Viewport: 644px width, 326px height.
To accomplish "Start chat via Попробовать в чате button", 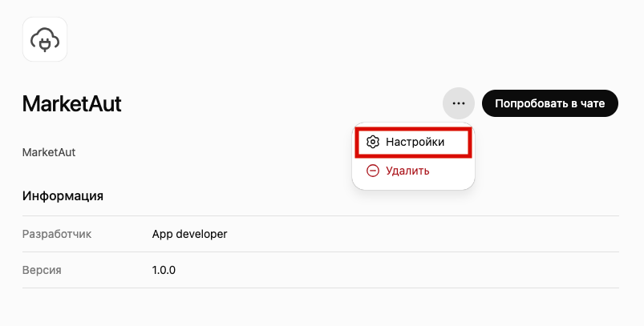I will click(x=549, y=103).
